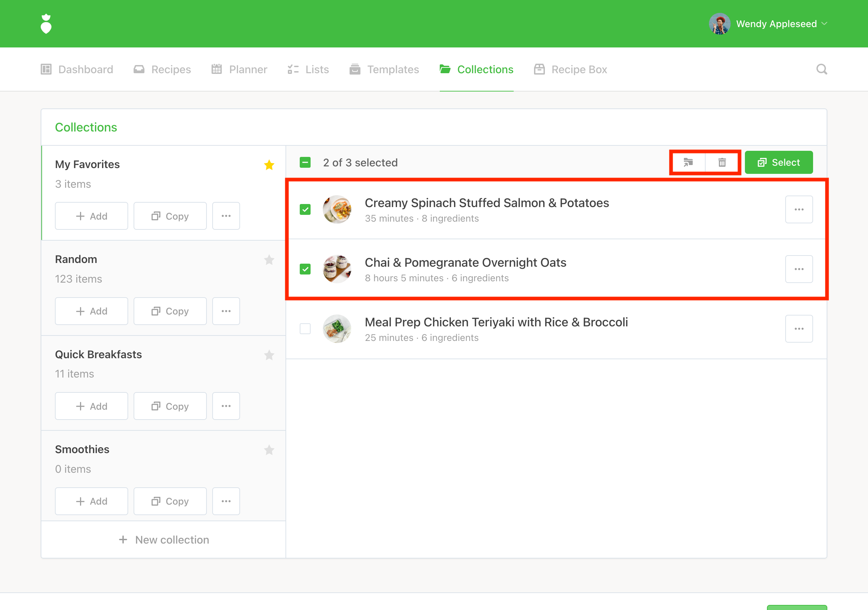
Task: Uncheck Creamy Spinach Stuffed Salmon recipe
Action: [x=305, y=209]
